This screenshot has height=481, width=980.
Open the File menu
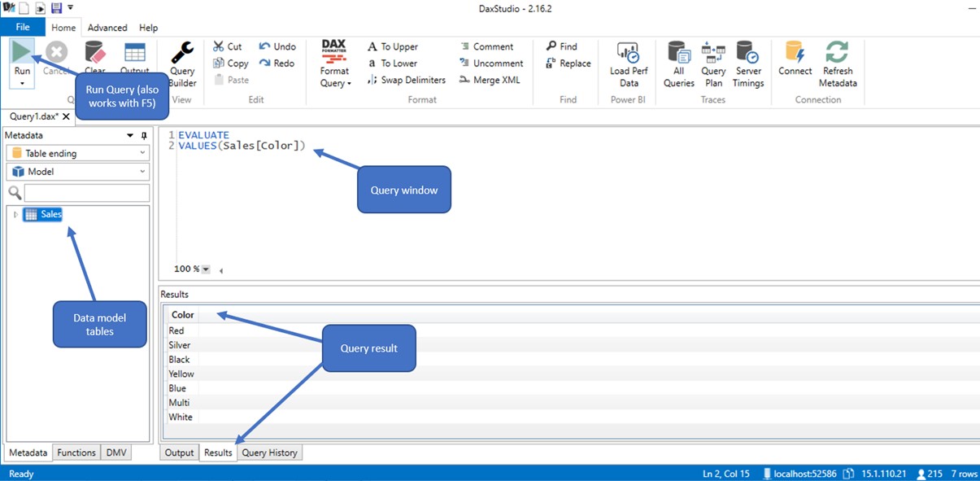(22, 28)
